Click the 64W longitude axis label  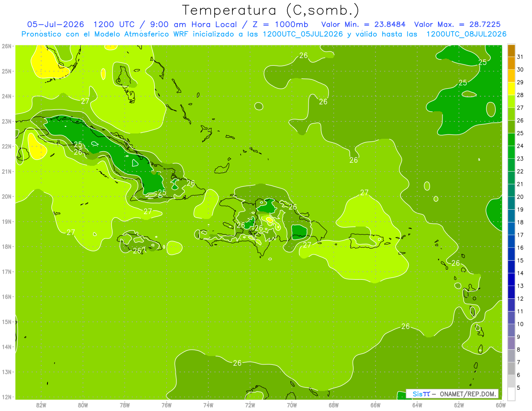(417, 405)
